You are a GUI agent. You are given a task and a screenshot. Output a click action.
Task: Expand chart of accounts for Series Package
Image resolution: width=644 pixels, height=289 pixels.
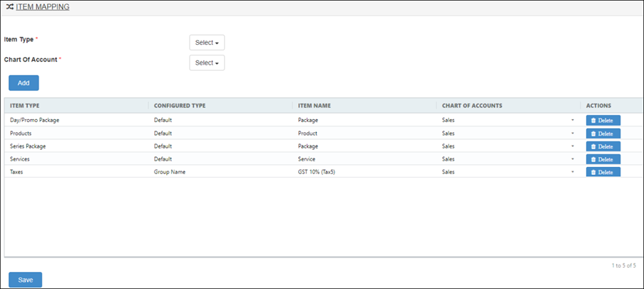572,146
